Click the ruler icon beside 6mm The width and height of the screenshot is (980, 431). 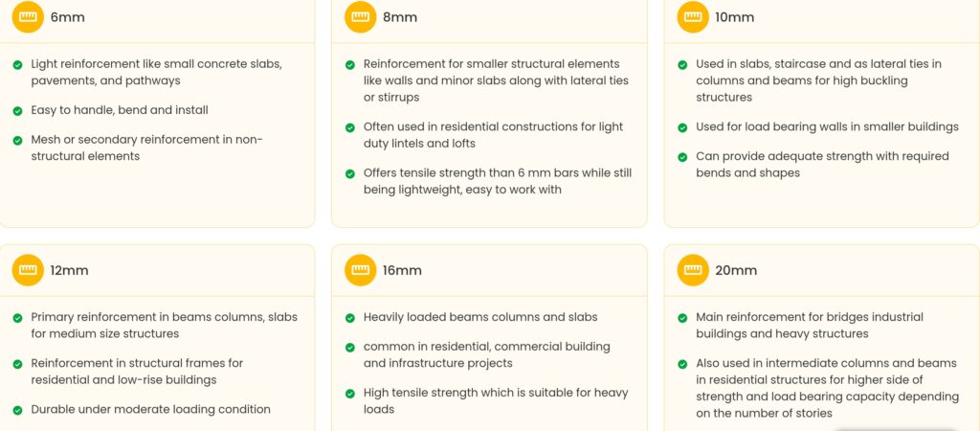tap(28, 17)
